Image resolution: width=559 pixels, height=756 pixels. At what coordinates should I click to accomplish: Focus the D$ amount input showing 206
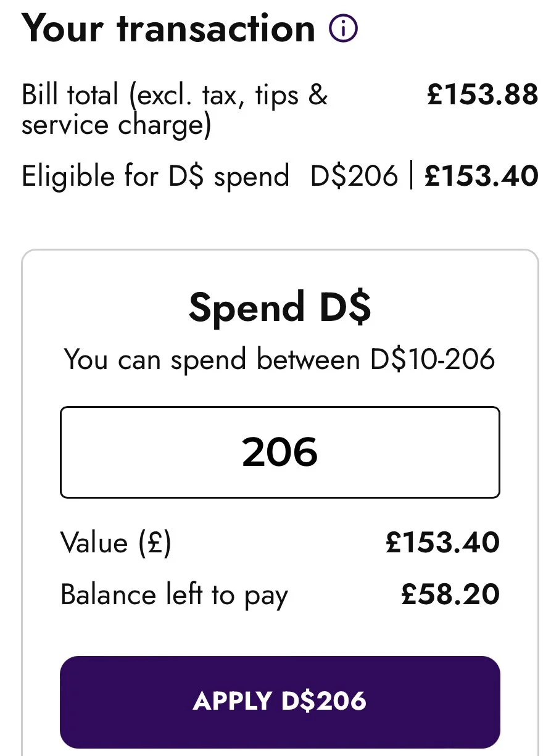(x=279, y=452)
